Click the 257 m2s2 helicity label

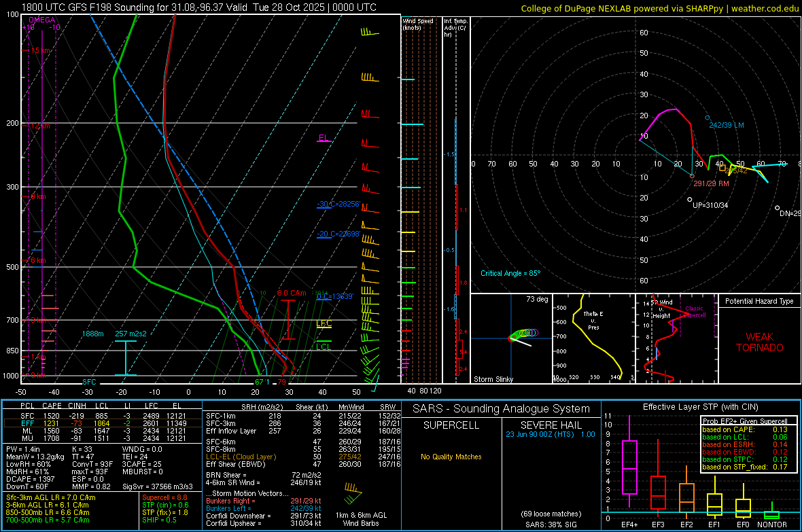click(x=130, y=334)
